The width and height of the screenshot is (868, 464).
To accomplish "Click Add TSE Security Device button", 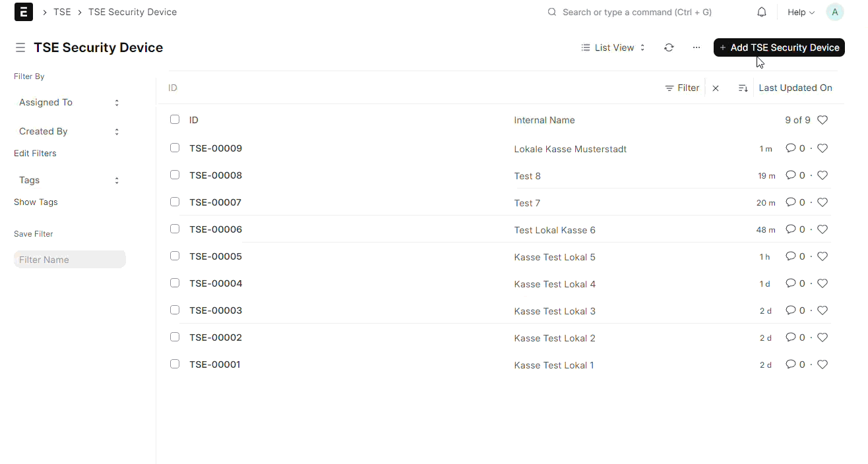I will pyautogui.click(x=779, y=47).
